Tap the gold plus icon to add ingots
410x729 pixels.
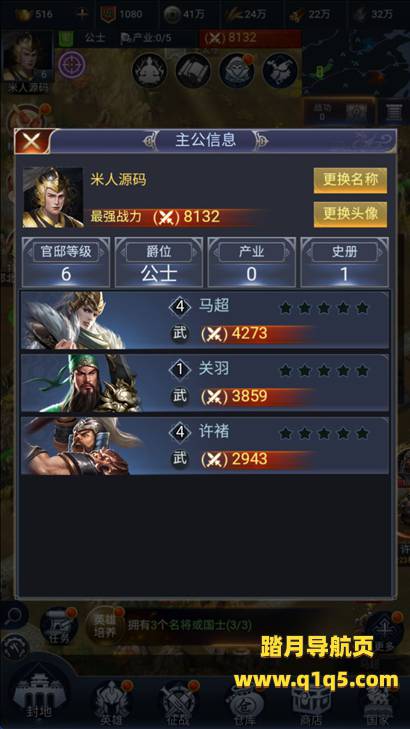(82, 14)
